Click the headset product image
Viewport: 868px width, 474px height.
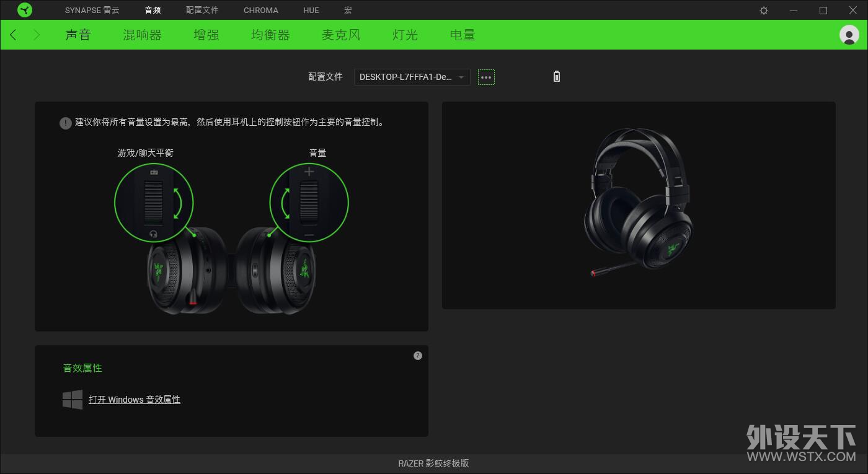tap(639, 201)
